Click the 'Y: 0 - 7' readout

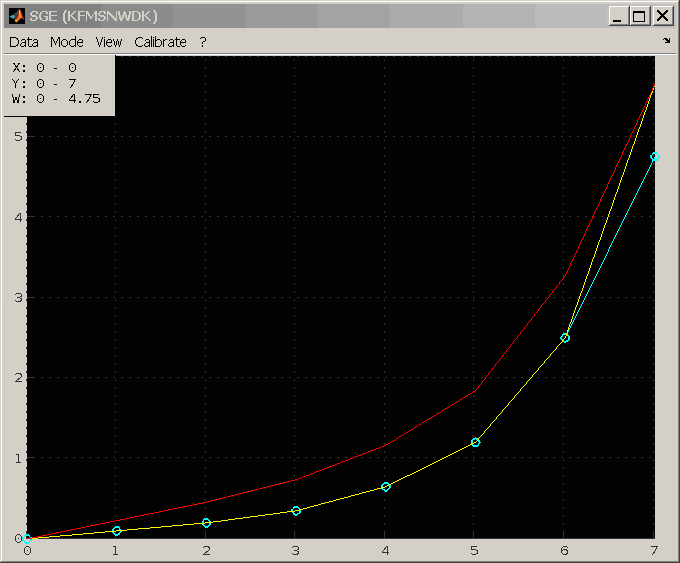pos(44,83)
